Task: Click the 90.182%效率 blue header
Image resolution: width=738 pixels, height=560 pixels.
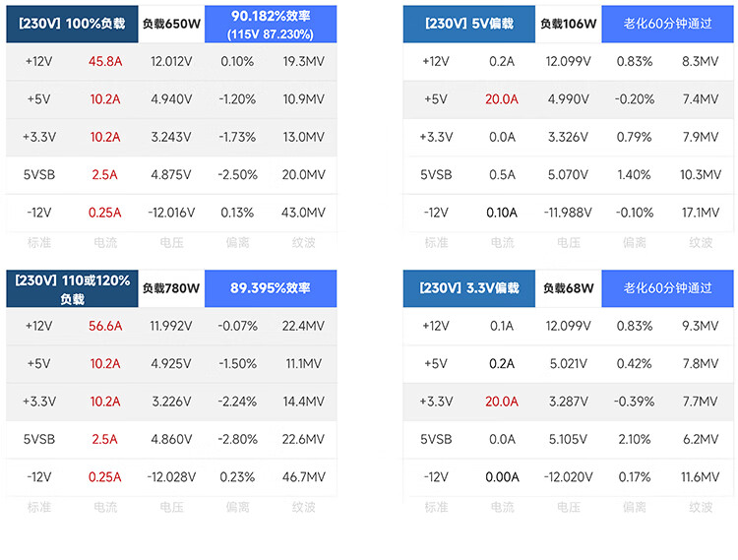Action: tap(270, 24)
